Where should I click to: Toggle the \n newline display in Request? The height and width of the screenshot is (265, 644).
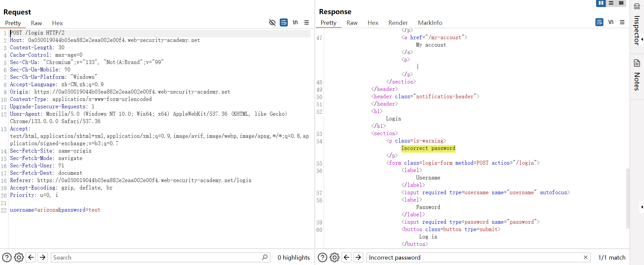click(x=295, y=22)
